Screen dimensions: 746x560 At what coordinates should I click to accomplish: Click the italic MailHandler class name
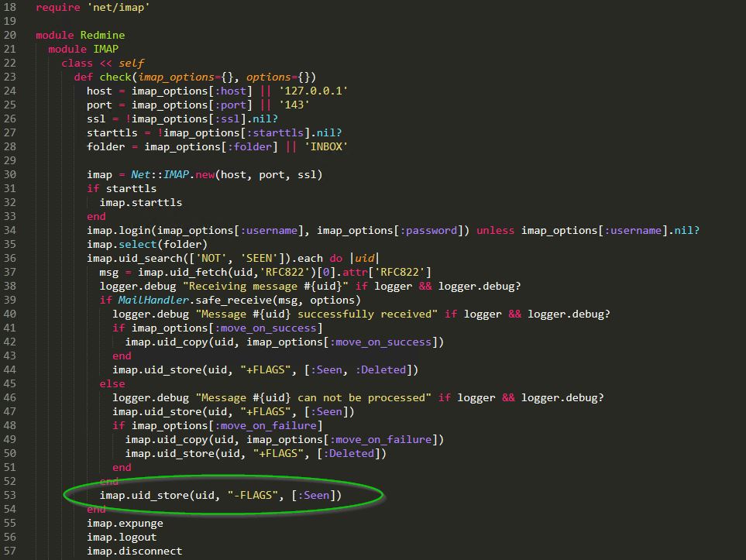coord(153,301)
